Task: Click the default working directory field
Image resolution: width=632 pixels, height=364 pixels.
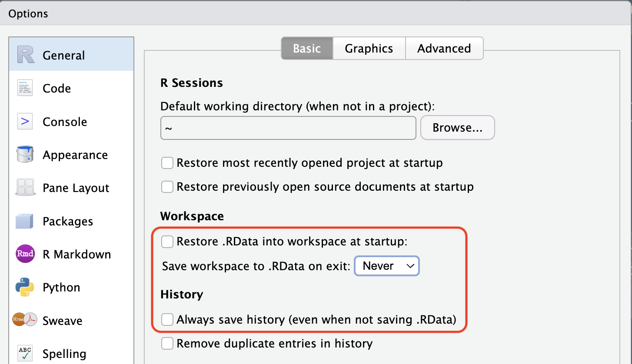Action: click(x=288, y=128)
